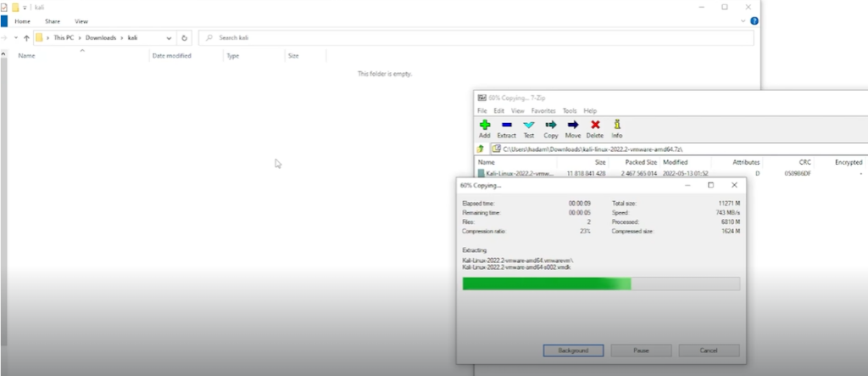Select the Kali-Linux-2022.2-vmw... folder row in 7-Zip
This screenshot has height=376, width=868.
(671, 174)
